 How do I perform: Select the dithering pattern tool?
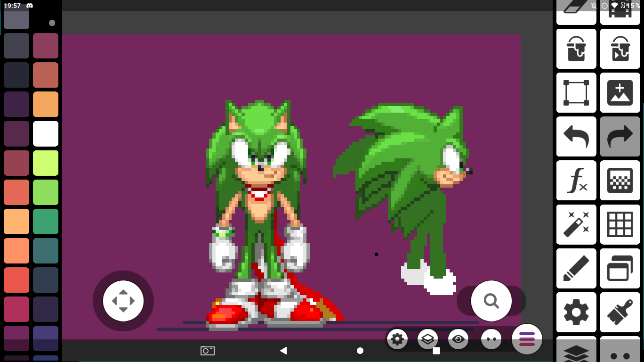(x=620, y=180)
